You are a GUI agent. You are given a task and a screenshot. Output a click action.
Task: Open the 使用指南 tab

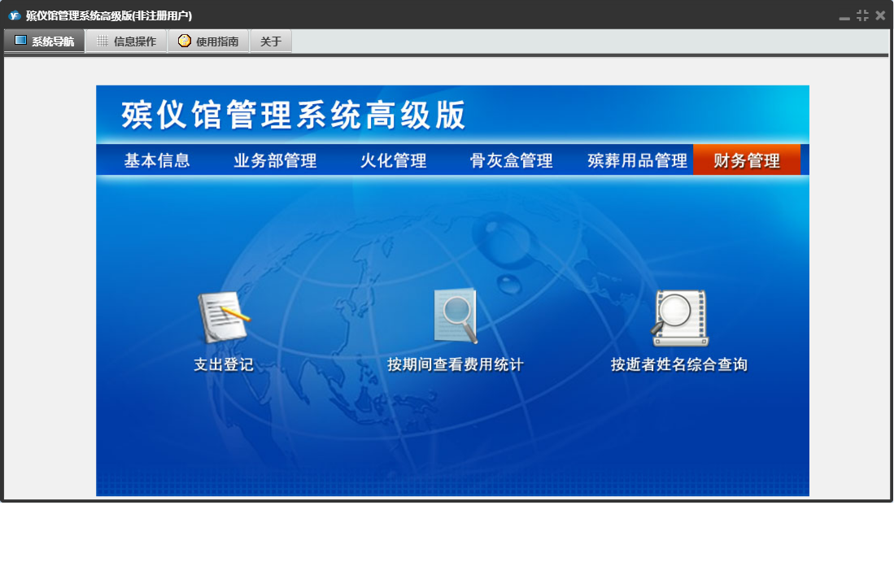[209, 41]
